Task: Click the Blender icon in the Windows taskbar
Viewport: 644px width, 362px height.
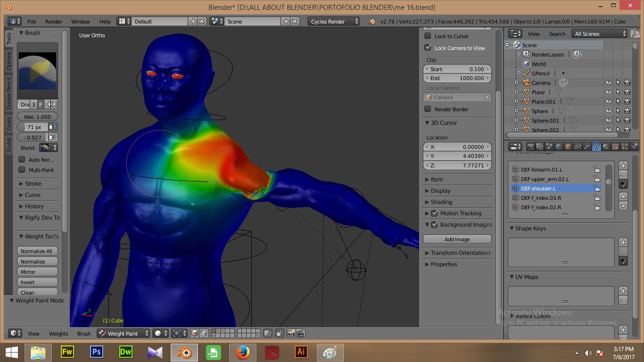Action: click(x=185, y=352)
